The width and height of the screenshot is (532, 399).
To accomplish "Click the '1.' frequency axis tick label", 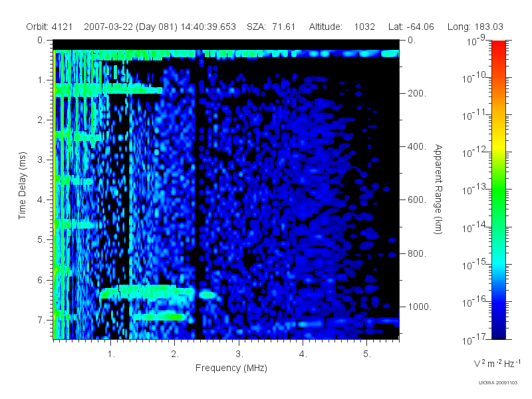I will 111,354.
